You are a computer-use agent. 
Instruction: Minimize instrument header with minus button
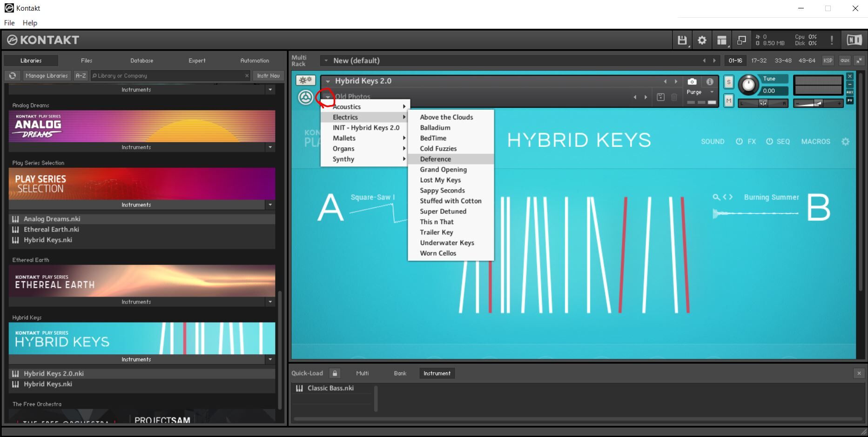[850, 84]
